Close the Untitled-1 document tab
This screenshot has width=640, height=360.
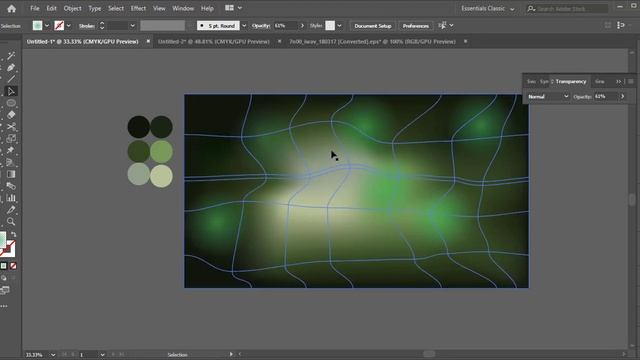pyautogui.click(x=148, y=41)
